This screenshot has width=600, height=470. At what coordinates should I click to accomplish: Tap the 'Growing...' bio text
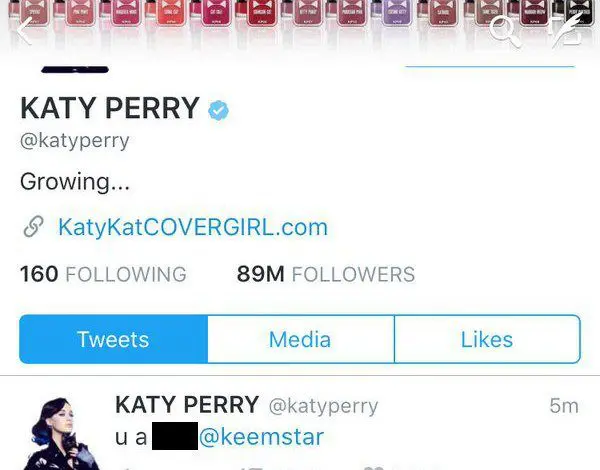[x=75, y=181]
